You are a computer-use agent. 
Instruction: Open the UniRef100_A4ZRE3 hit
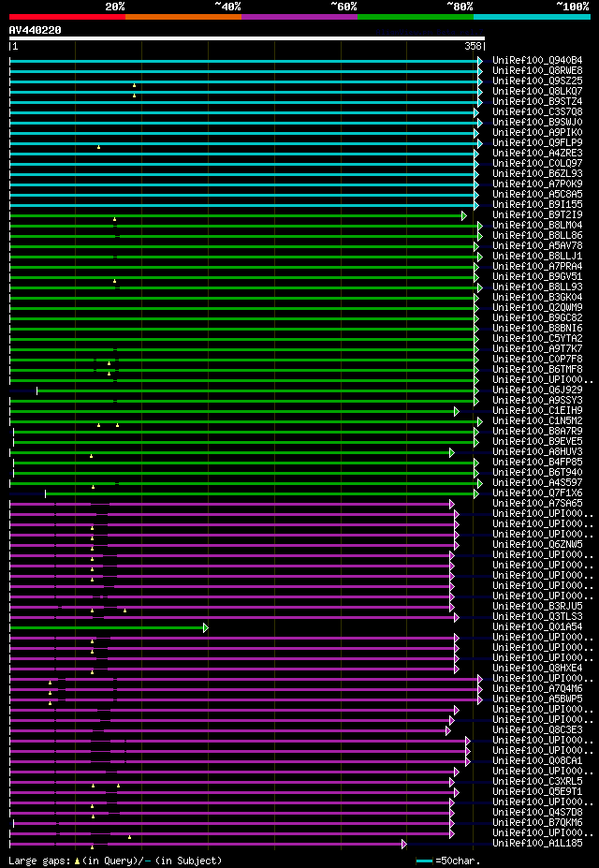[x=537, y=154]
